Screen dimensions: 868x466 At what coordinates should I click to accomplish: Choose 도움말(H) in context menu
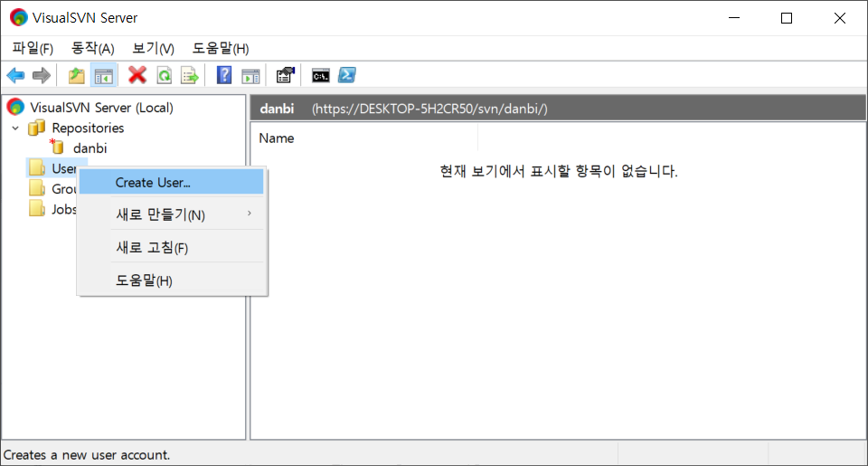[171, 281]
